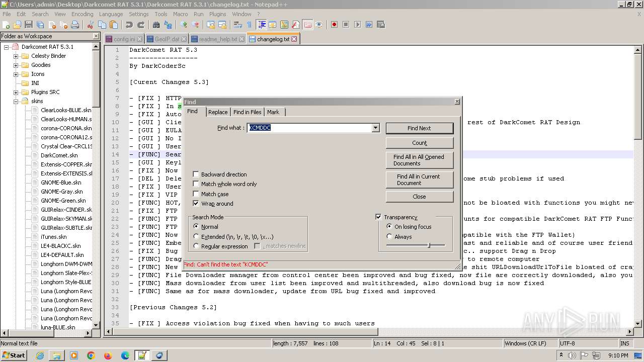Switch to readme_help.txt document tab
The width and height of the screenshot is (644, 362).
(217, 39)
